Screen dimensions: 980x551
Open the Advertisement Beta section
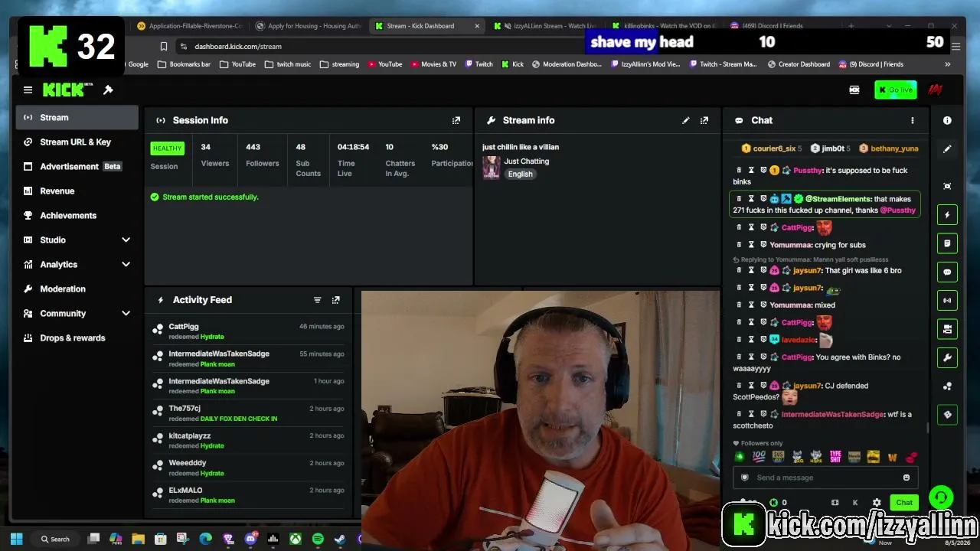[77, 167]
